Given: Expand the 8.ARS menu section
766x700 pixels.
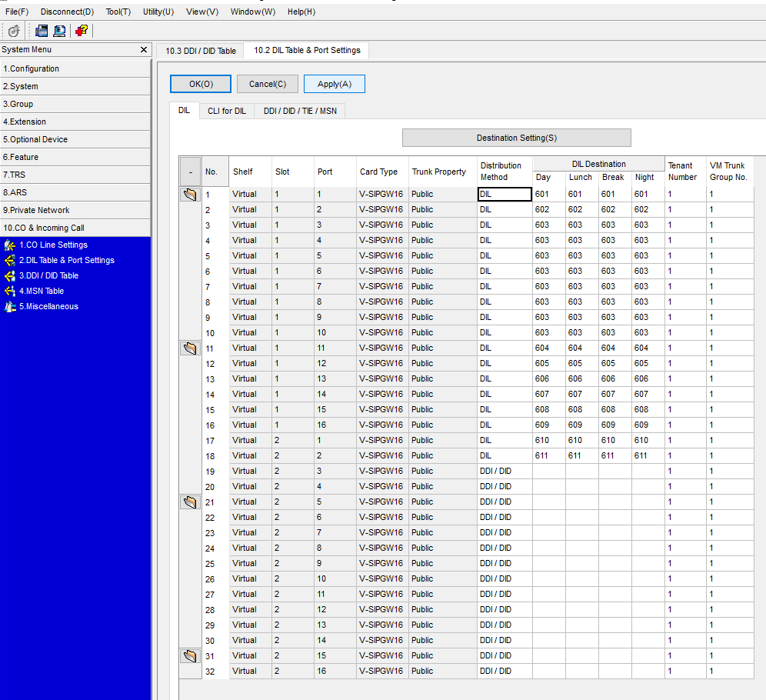Looking at the screenshot, I should coord(75,192).
